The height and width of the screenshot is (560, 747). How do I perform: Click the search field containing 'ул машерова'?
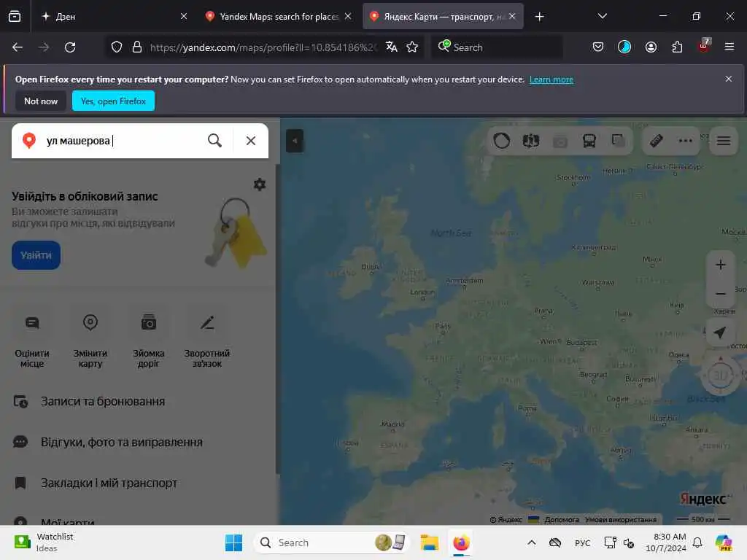tap(122, 141)
